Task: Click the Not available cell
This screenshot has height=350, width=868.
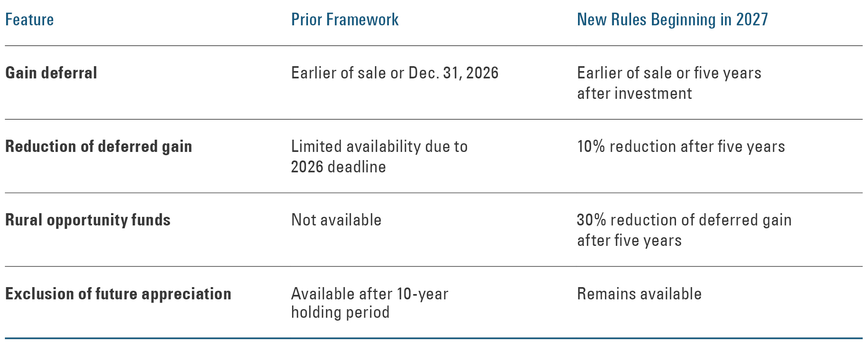Action: point(336,220)
